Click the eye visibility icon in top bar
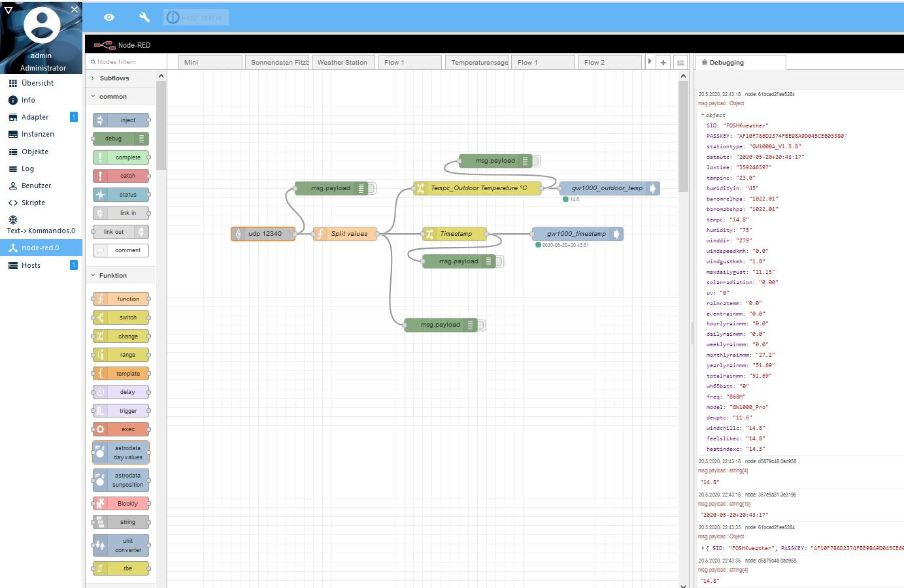This screenshot has height=588, width=904. [x=109, y=18]
